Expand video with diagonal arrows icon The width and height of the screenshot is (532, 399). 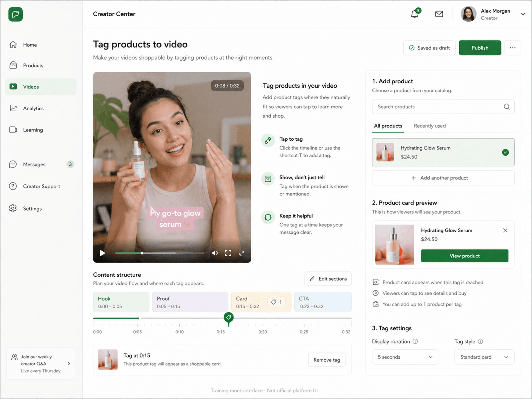[x=241, y=253]
